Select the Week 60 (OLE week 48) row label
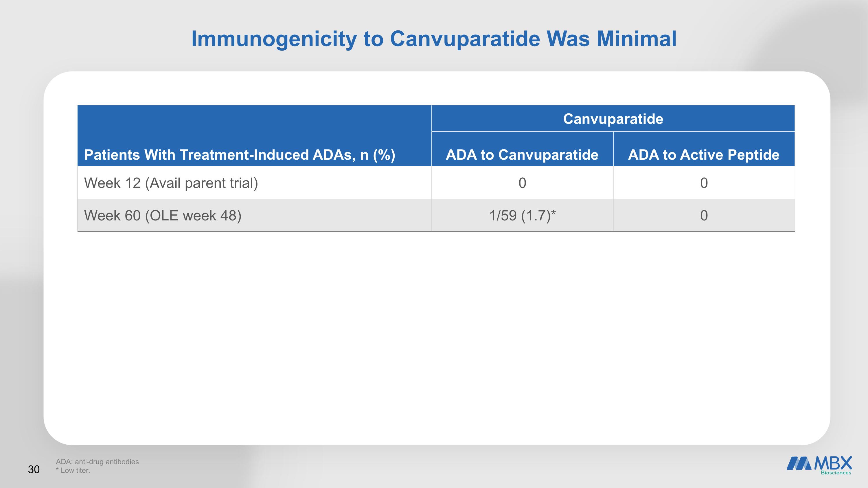This screenshot has width=868, height=488. coord(163,215)
